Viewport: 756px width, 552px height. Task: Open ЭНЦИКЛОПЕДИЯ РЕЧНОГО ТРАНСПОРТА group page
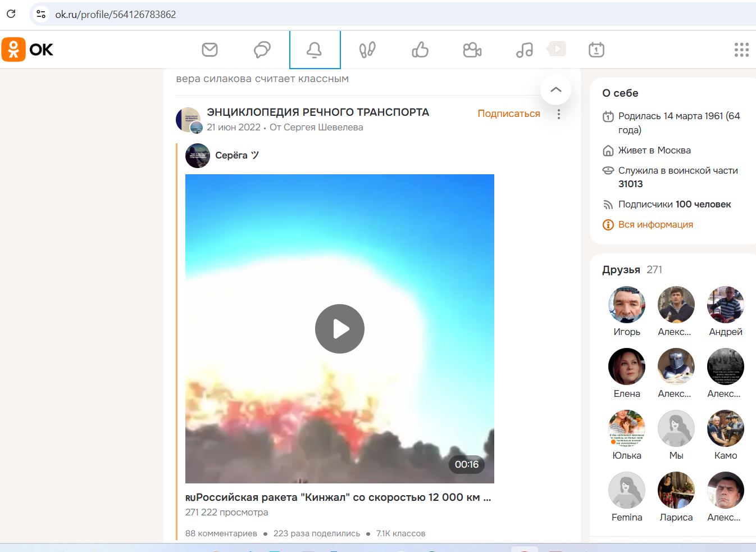point(318,112)
